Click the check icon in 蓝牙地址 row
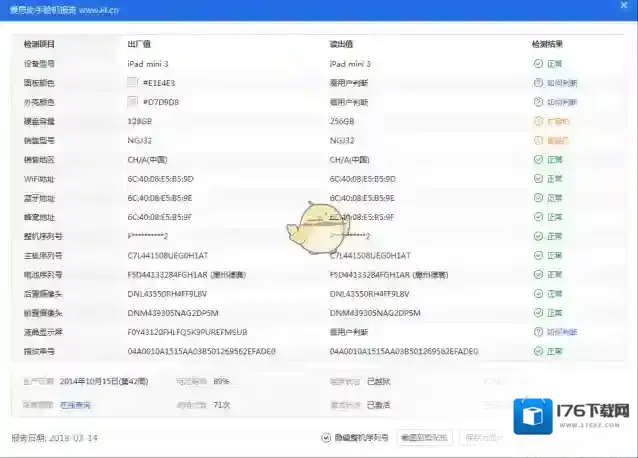638x458 pixels. [x=538, y=198]
